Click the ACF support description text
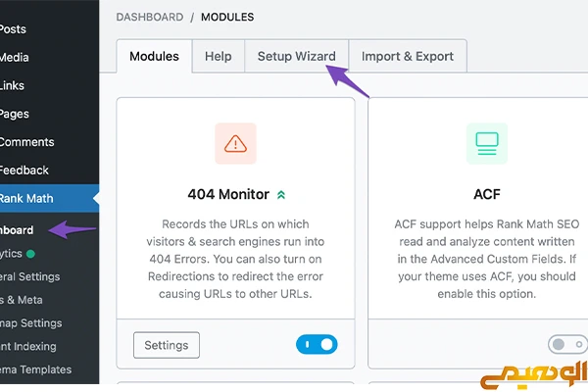 pyautogui.click(x=487, y=259)
